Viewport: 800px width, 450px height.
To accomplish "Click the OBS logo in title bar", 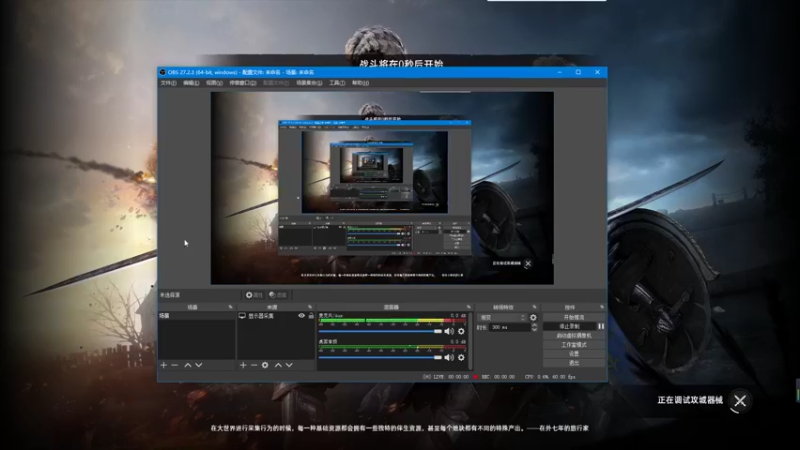I will pyautogui.click(x=163, y=72).
